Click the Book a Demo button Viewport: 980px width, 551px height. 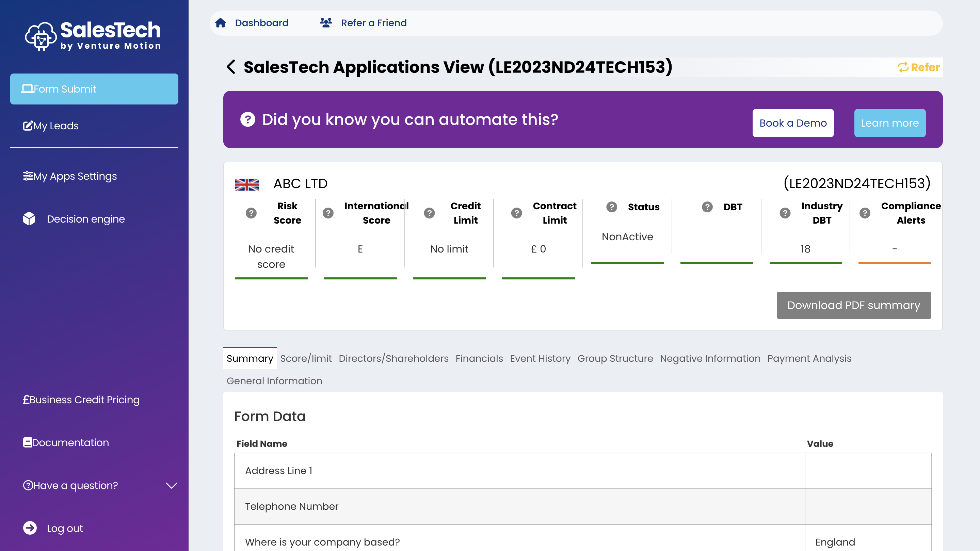[x=793, y=123]
